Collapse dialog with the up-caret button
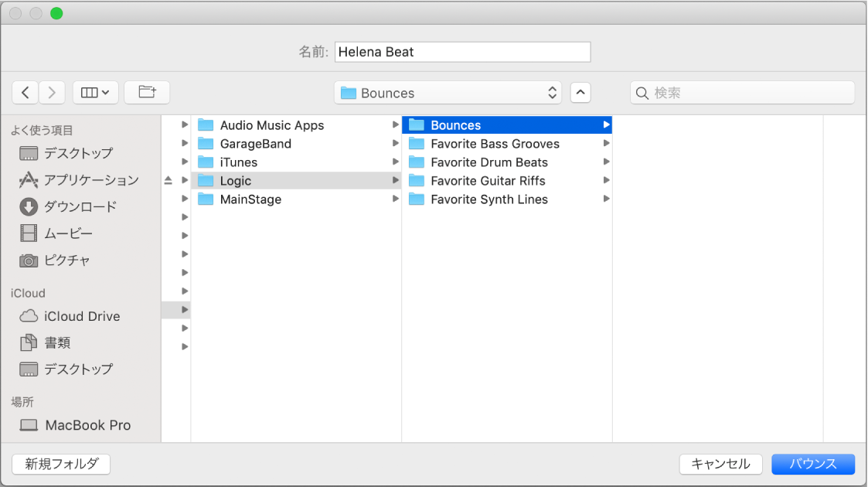 (x=580, y=93)
